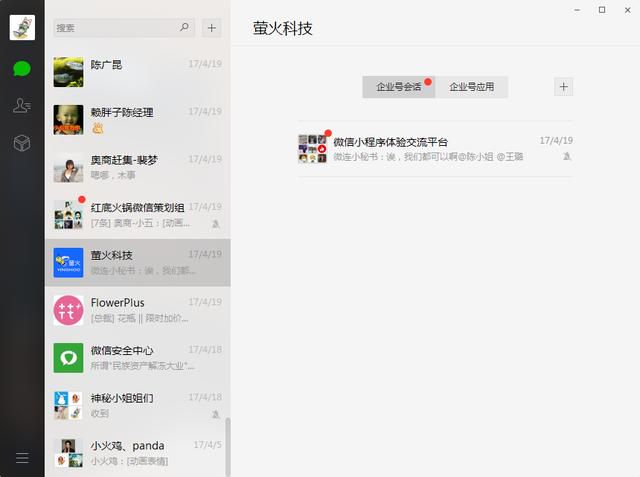This screenshot has height=477, width=640.
Task: Click the chat list scrollbar
Action: tap(228, 447)
